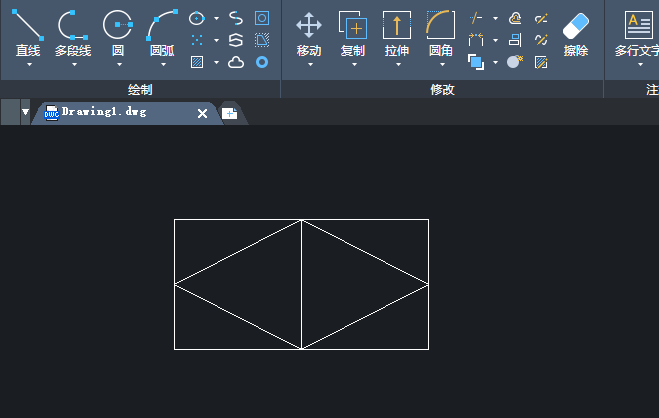The height and width of the screenshot is (418, 659).
Task: Open the dropdown beside draw order icon
Action: pos(496,62)
